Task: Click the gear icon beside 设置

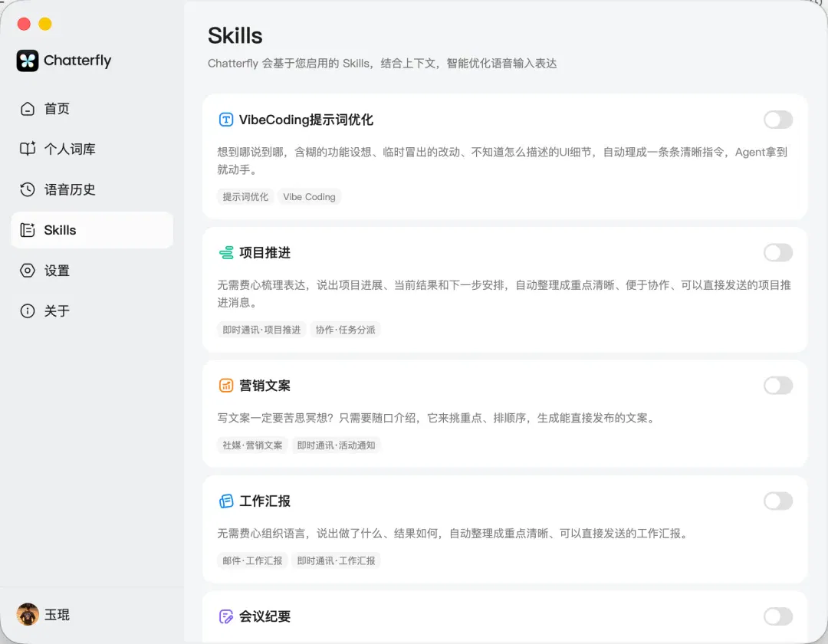Action: (x=28, y=271)
